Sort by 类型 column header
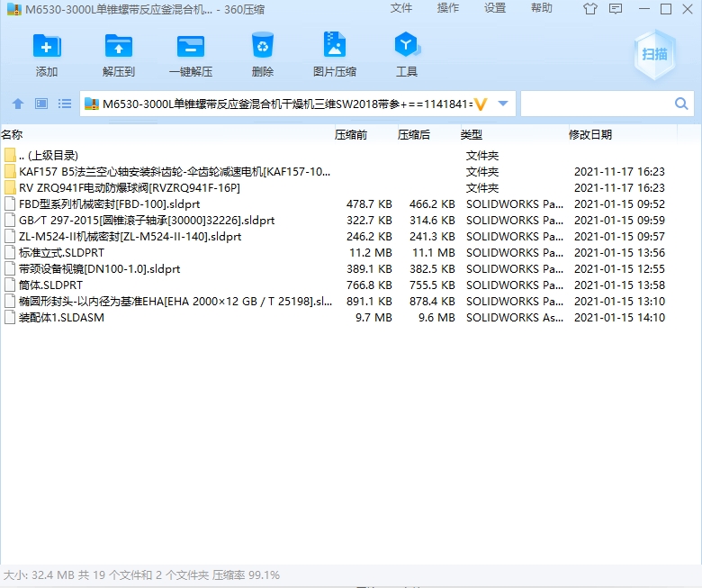 point(472,134)
